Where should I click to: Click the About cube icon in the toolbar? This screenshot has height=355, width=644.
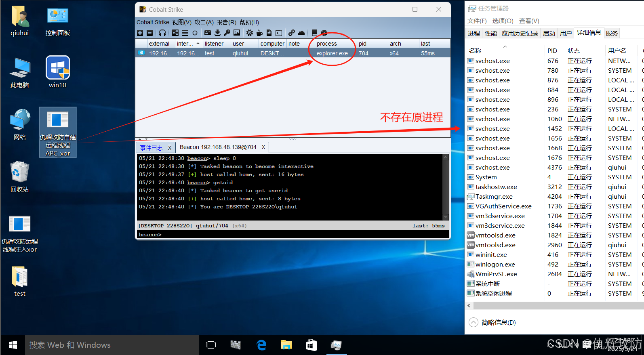(324, 33)
